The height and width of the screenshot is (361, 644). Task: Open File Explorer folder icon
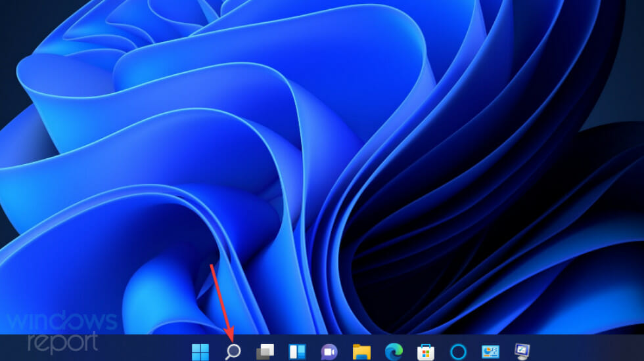coord(361,352)
